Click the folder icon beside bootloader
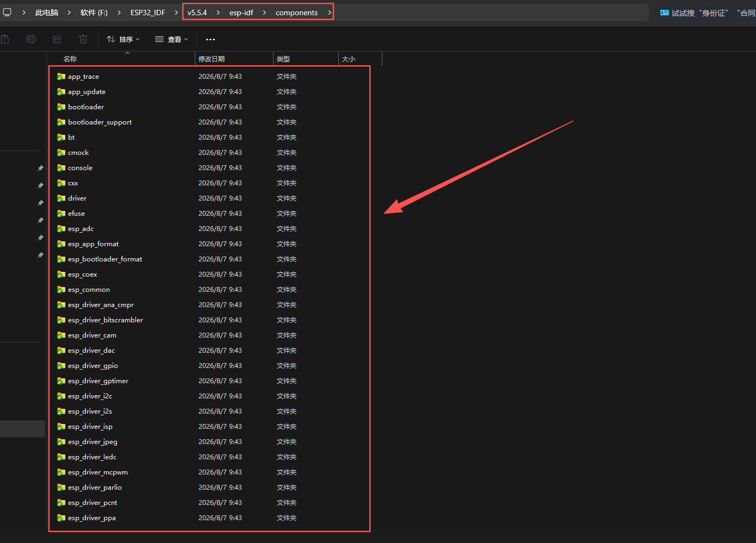Image resolution: width=756 pixels, height=543 pixels. tap(61, 107)
